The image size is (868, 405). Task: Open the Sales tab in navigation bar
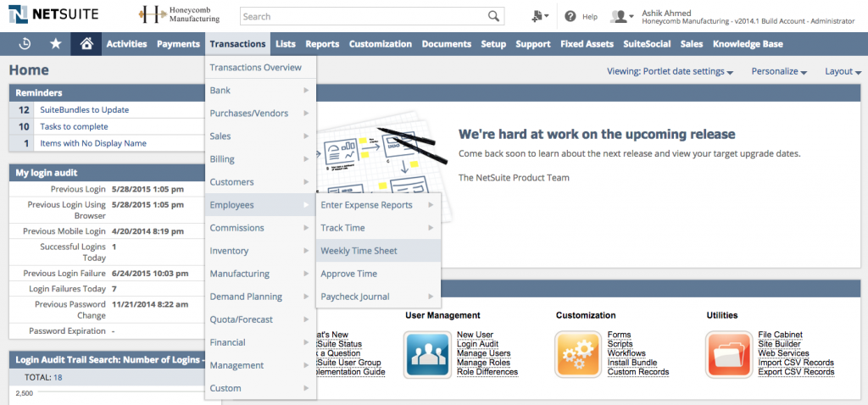pos(692,44)
